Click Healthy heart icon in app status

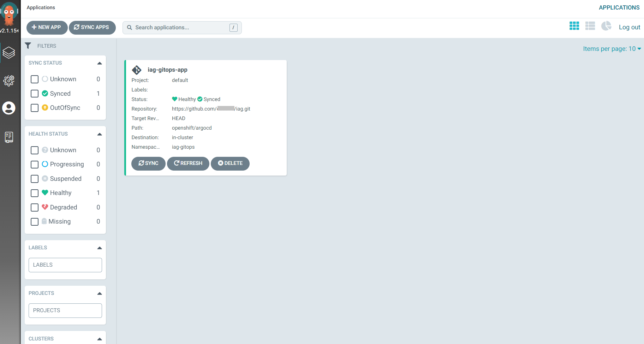click(174, 99)
